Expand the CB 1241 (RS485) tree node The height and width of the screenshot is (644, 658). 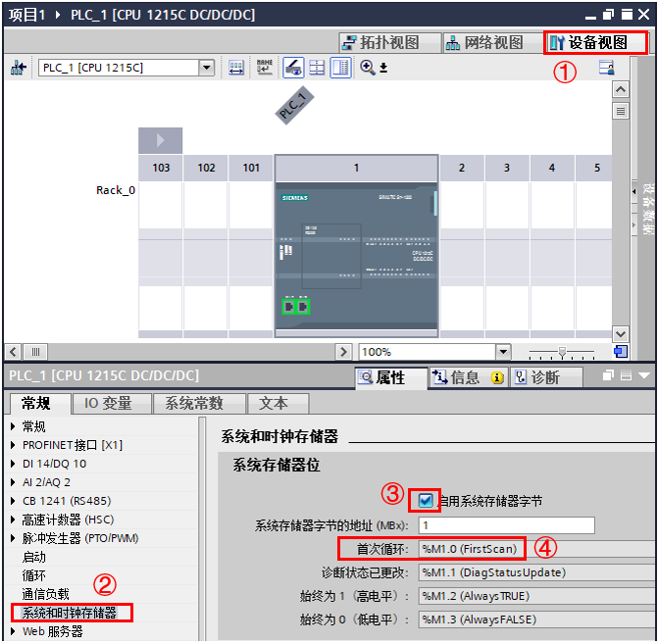pos(13,501)
